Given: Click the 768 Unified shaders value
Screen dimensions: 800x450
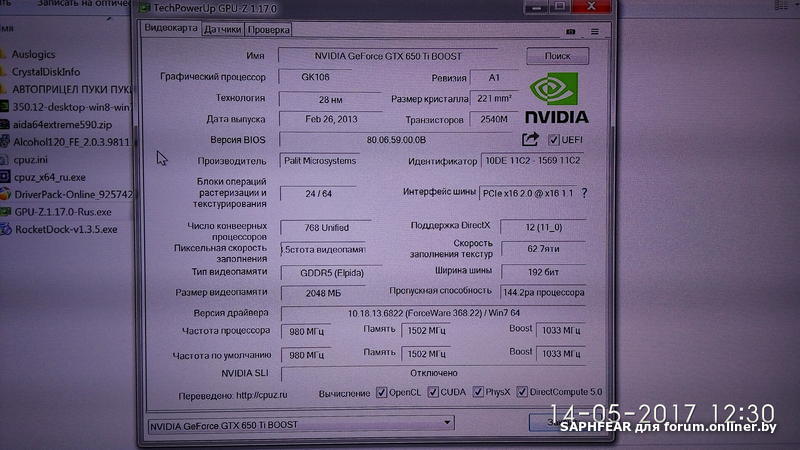Looking at the screenshot, I should [x=326, y=228].
